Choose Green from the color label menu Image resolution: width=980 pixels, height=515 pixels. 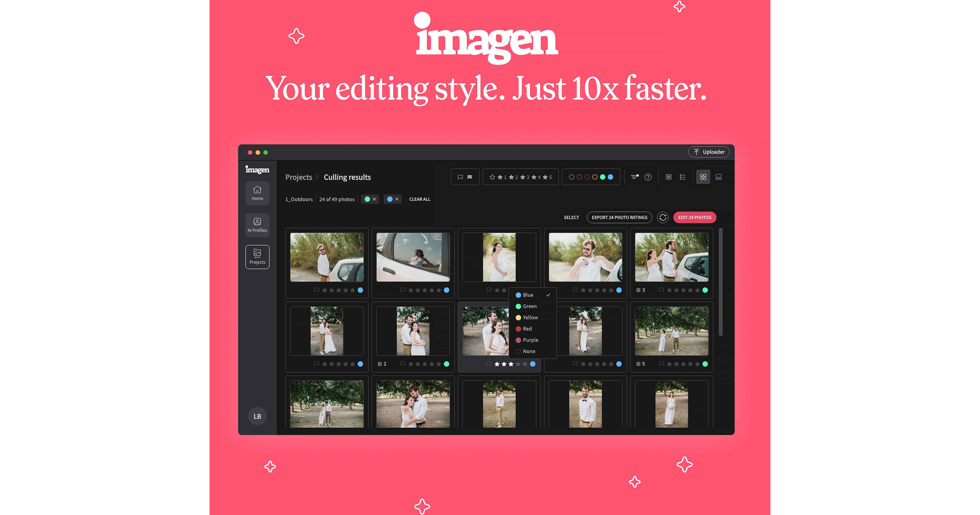[532, 306]
